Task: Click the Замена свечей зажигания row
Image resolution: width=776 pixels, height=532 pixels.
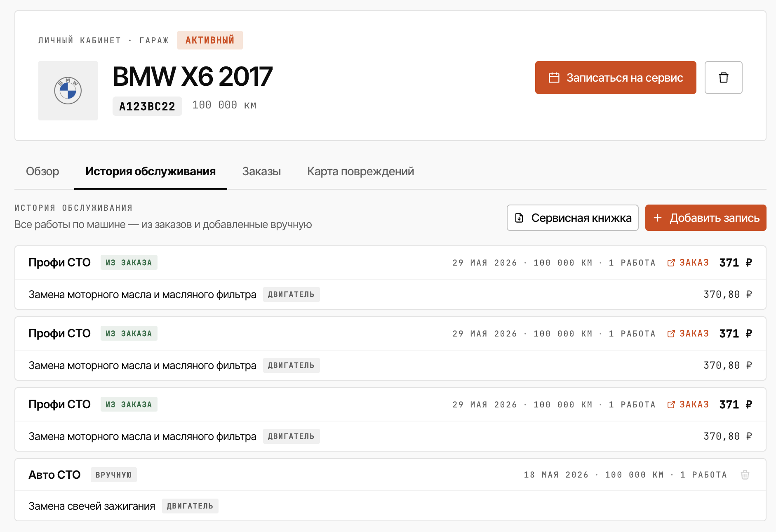Action: [x=390, y=506]
